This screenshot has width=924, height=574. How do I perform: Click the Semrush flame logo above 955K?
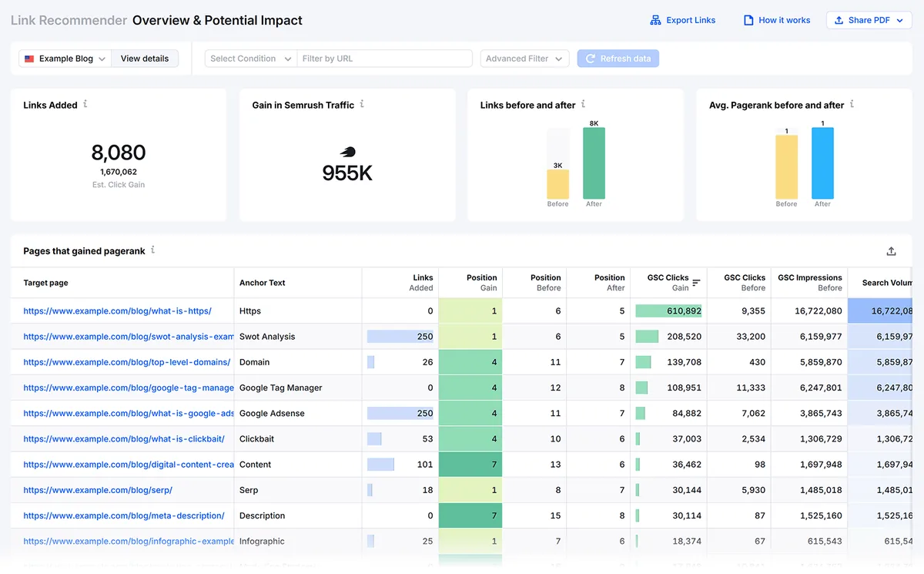click(348, 153)
